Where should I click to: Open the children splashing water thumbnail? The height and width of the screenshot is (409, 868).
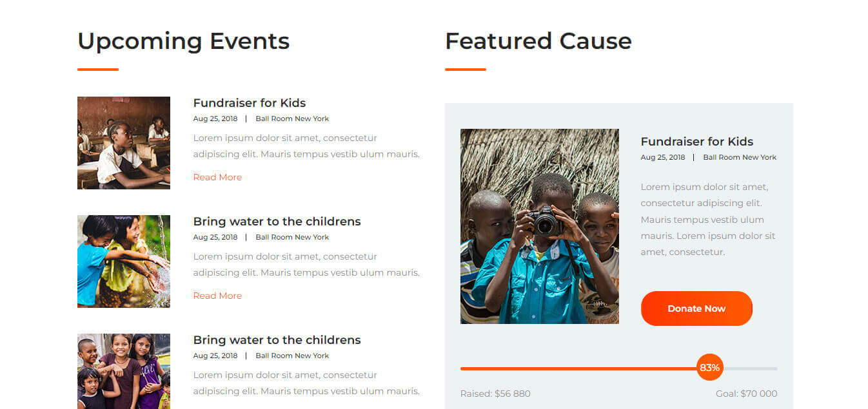tap(124, 262)
